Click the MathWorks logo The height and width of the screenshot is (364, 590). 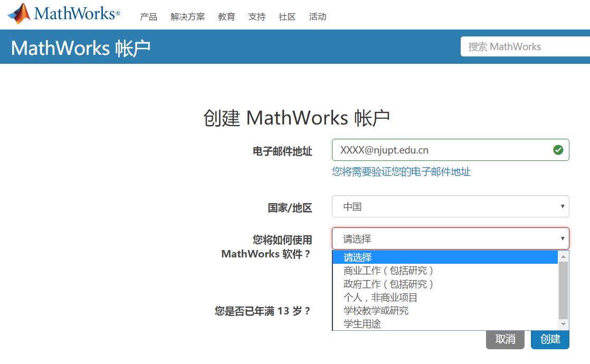[63, 14]
